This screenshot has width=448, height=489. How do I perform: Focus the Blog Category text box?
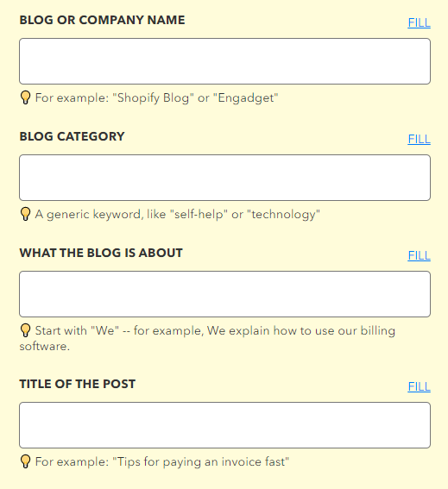point(224,178)
